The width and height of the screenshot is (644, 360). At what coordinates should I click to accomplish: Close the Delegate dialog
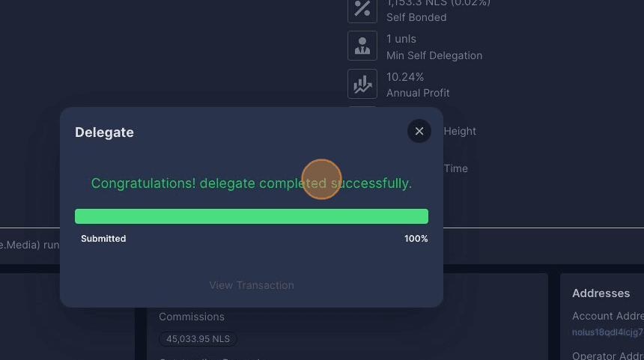(x=419, y=132)
